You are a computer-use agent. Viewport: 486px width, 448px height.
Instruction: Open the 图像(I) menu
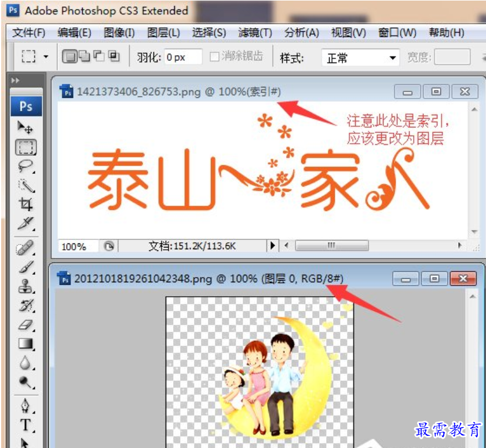[x=119, y=32]
